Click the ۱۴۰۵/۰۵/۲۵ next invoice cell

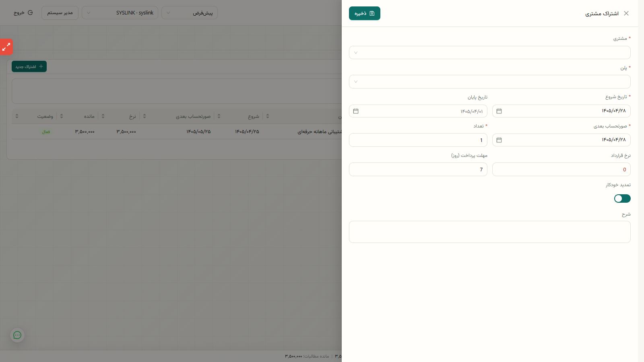coord(198,132)
